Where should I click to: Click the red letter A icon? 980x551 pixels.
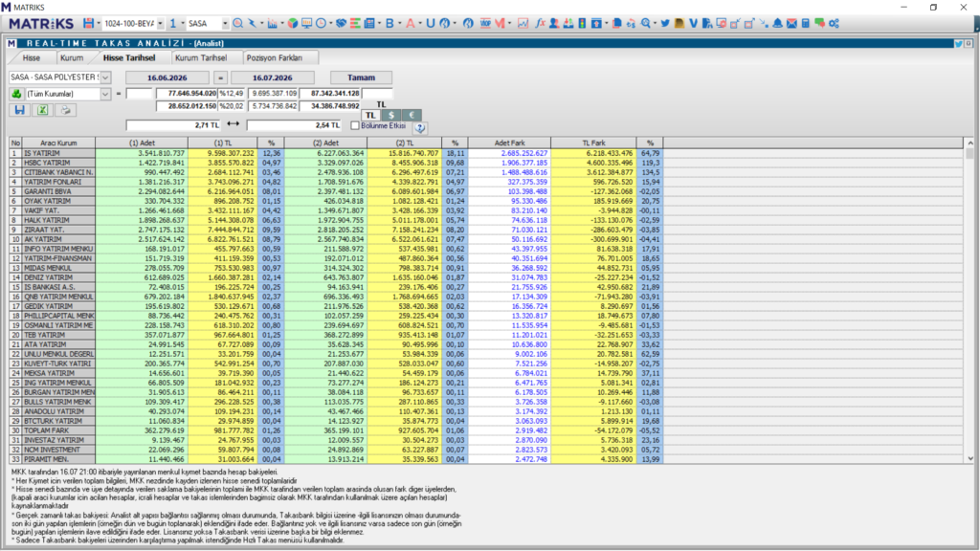pos(410,23)
